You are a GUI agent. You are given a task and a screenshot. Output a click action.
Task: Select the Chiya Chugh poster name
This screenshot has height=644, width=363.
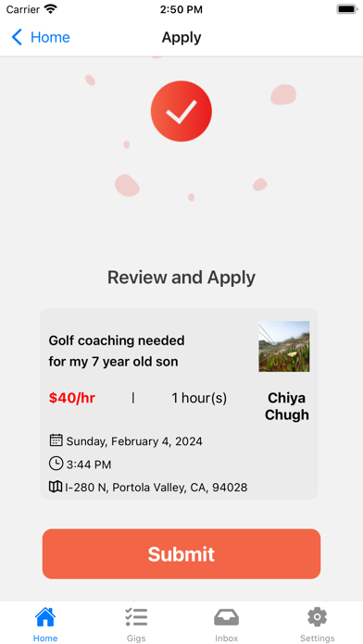(286, 406)
